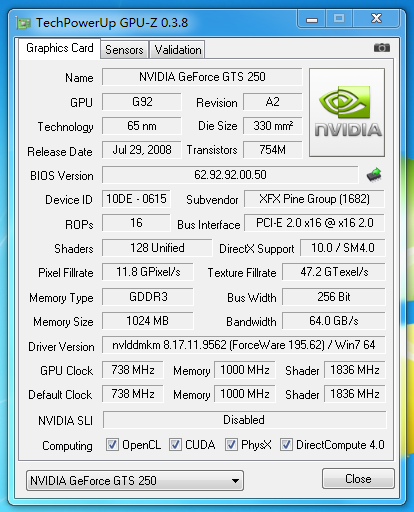414x512 pixels.
Task: Click the Driver Version field
Action: (244, 345)
